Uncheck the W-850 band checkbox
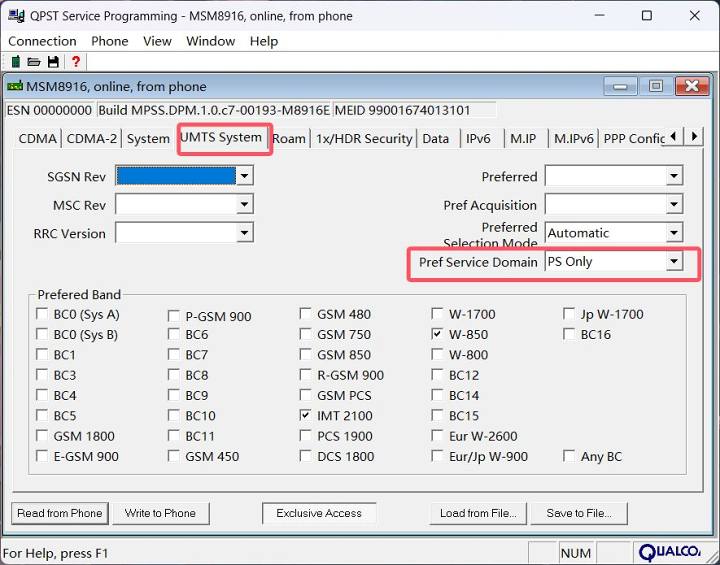This screenshot has height=565, width=720. 438,334
